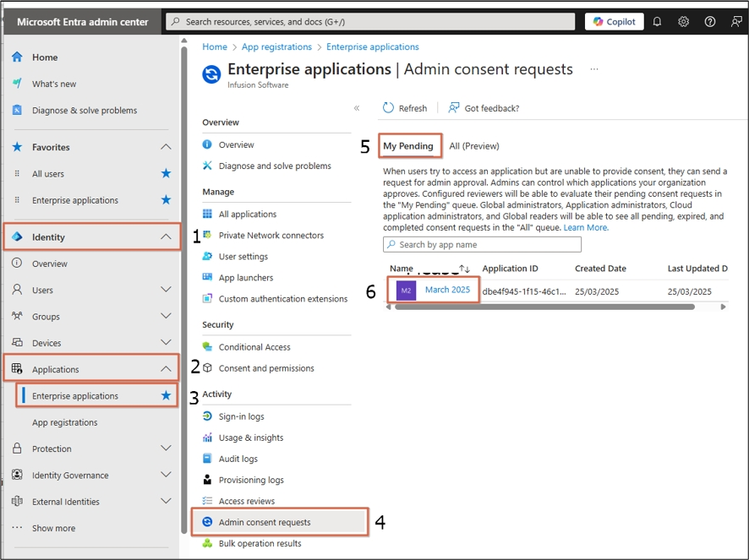Viewport: 749px width, 560px height.
Task: Click the Learn More link
Action: (x=586, y=228)
